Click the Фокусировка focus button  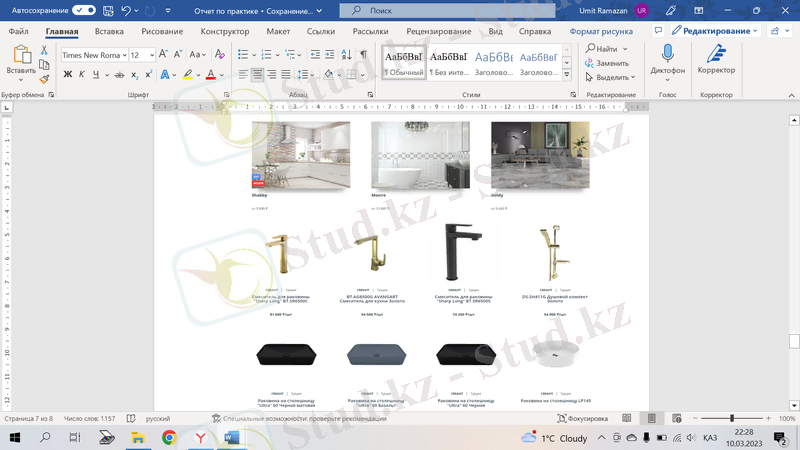click(x=582, y=418)
